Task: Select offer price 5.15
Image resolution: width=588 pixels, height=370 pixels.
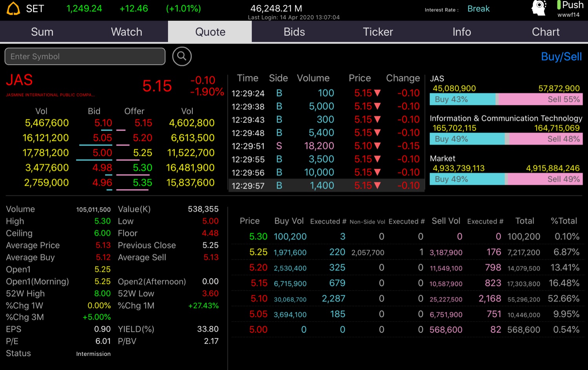Action: coord(143,123)
